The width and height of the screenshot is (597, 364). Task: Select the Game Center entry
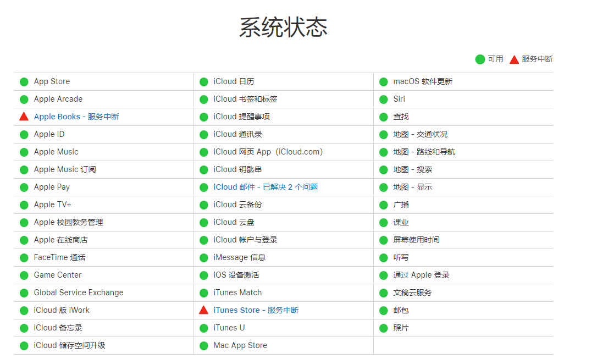tap(56, 275)
